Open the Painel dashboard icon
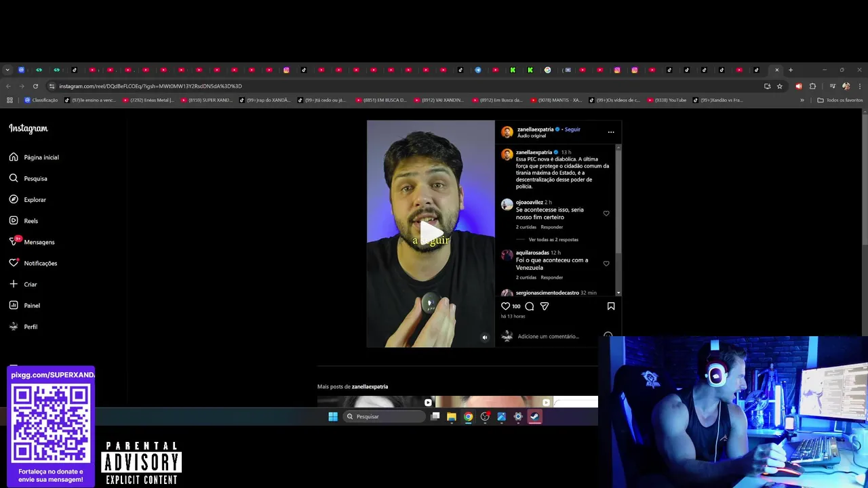The height and width of the screenshot is (488, 868). click(14, 305)
